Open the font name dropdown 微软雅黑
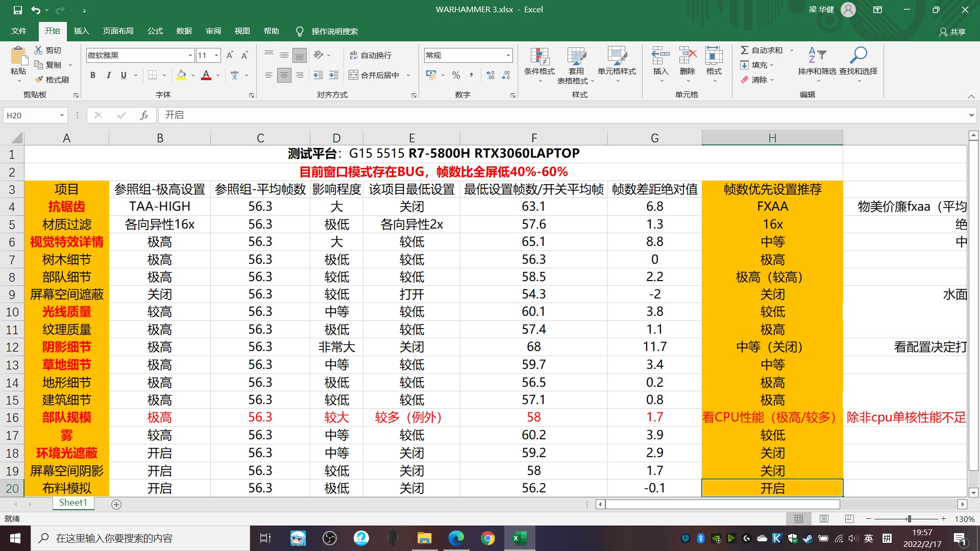980x551 pixels. coord(190,55)
